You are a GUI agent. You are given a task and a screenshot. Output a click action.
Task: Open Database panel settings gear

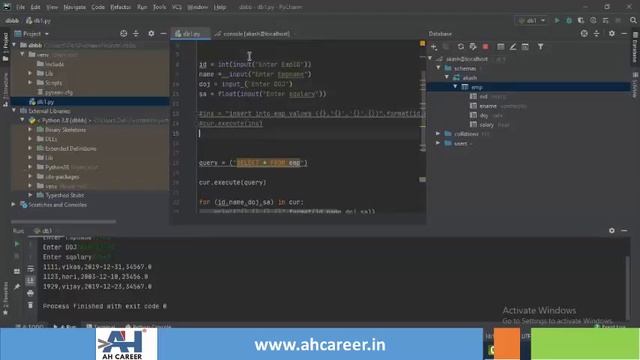coord(611,33)
